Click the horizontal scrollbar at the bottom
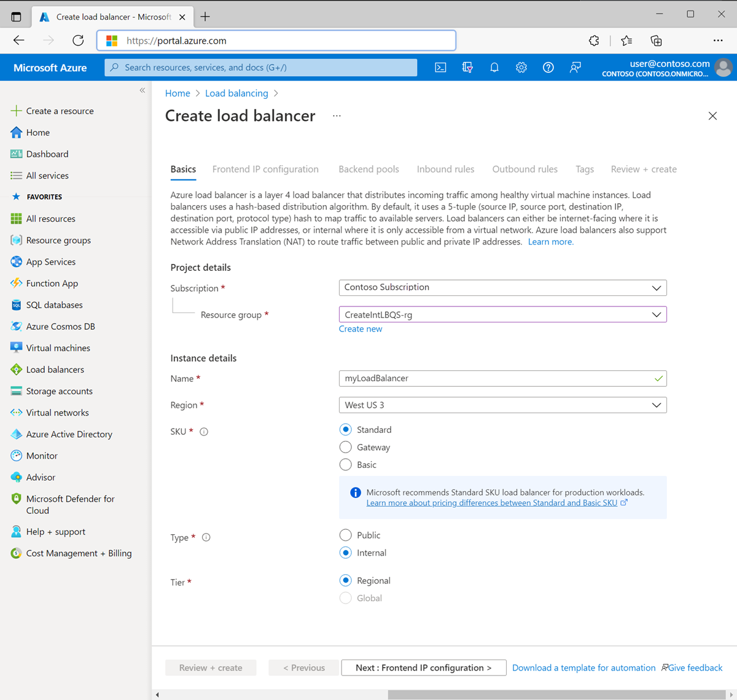Screen dimensions: 737x700 pyautogui.click(x=556, y=695)
